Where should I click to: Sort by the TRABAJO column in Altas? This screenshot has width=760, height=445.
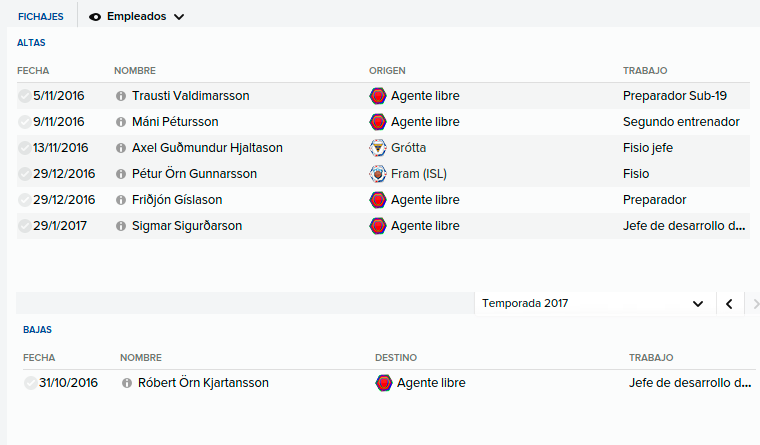[645, 71]
